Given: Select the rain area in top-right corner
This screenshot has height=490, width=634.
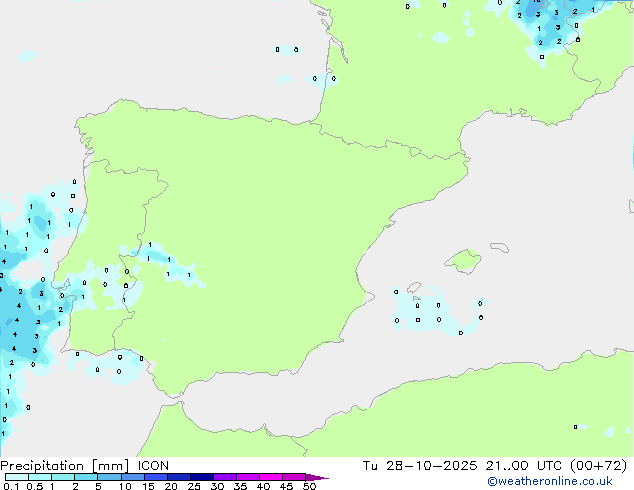Looking at the screenshot, I should [545, 25].
